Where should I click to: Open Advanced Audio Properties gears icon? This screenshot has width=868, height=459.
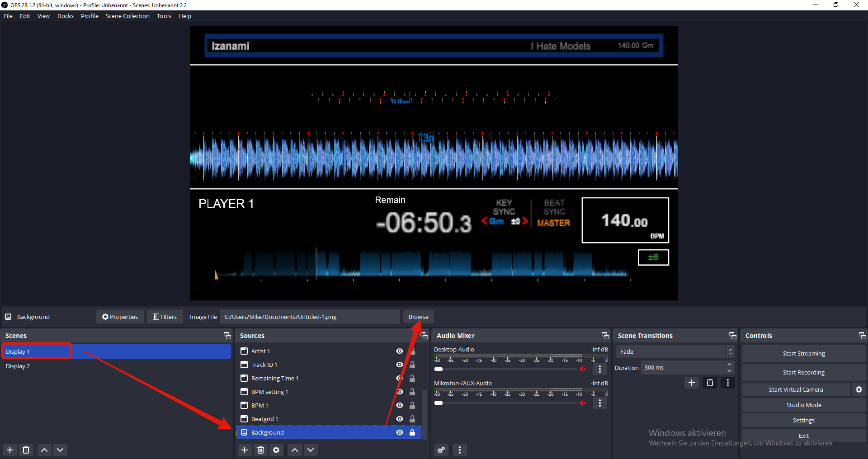pyautogui.click(x=441, y=450)
